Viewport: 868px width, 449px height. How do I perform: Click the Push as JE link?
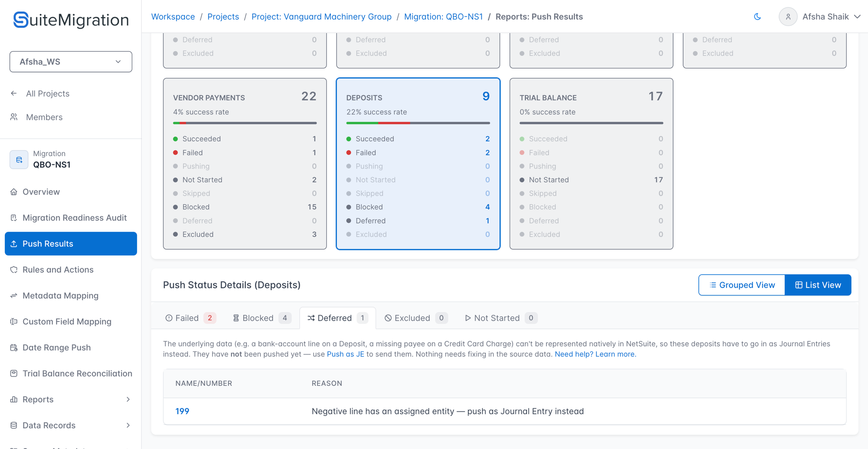(x=345, y=354)
